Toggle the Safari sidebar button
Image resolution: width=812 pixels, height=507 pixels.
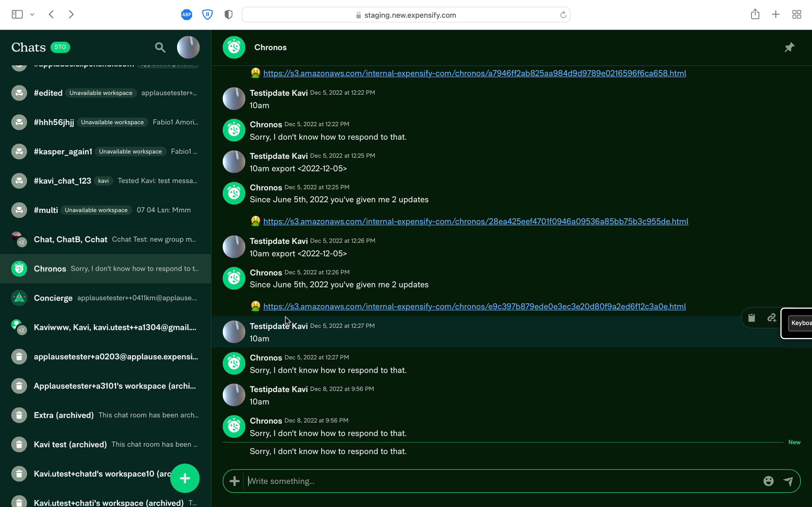pyautogui.click(x=17, y=14)
